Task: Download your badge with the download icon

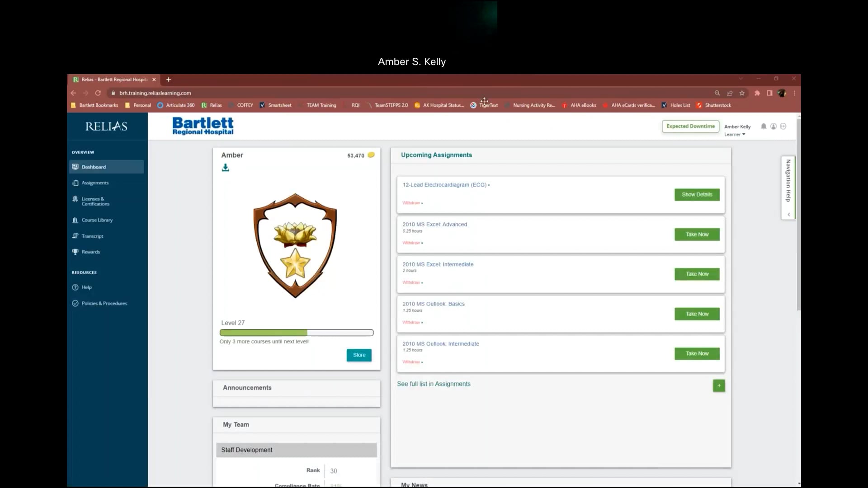Action: click(226, 168)
